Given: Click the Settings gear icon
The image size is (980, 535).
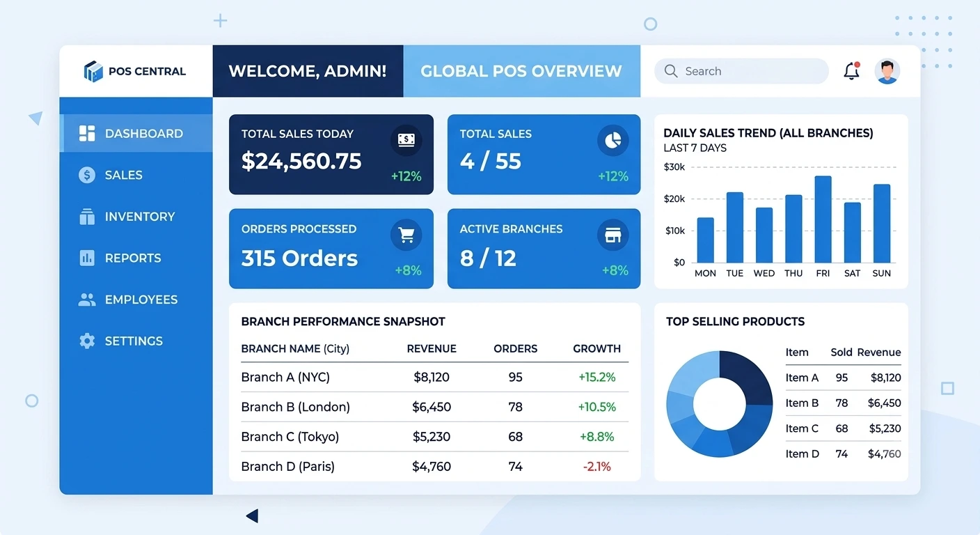Looking at the screenshot, I should pos(87,341).
